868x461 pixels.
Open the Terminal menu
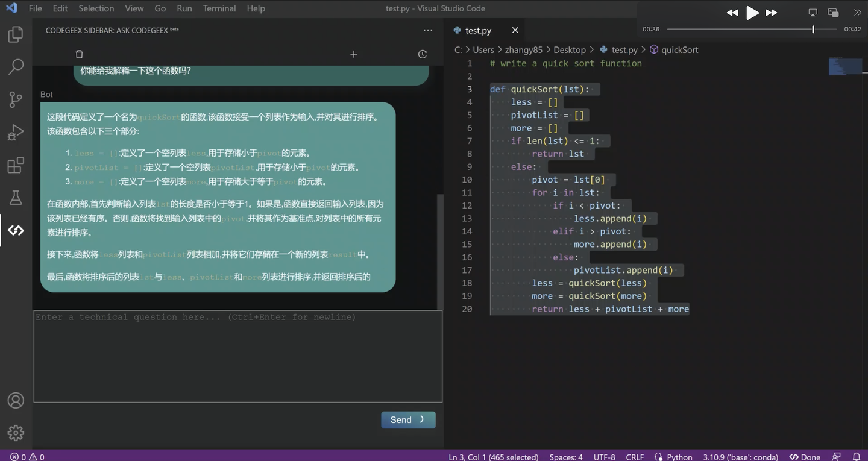[218, 8]
